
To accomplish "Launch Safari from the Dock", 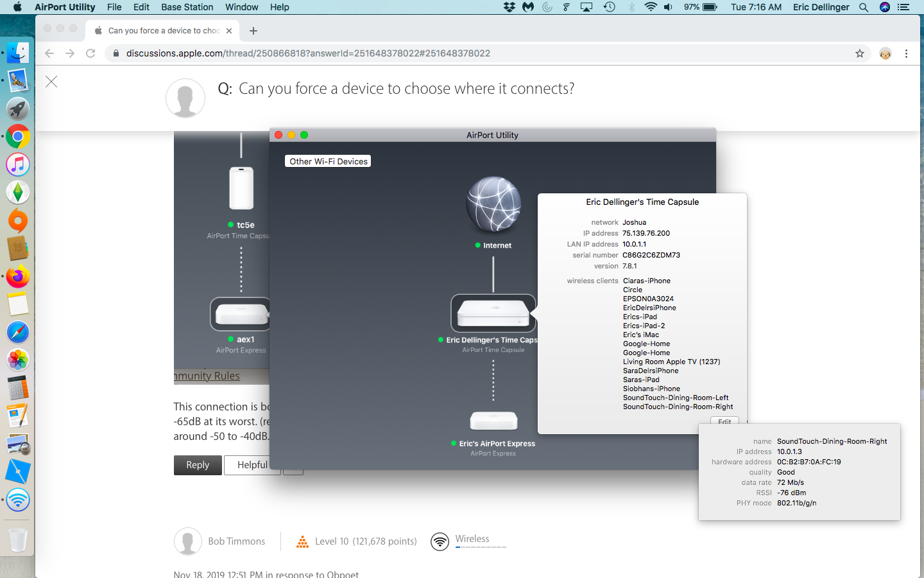I will point(18,332).
